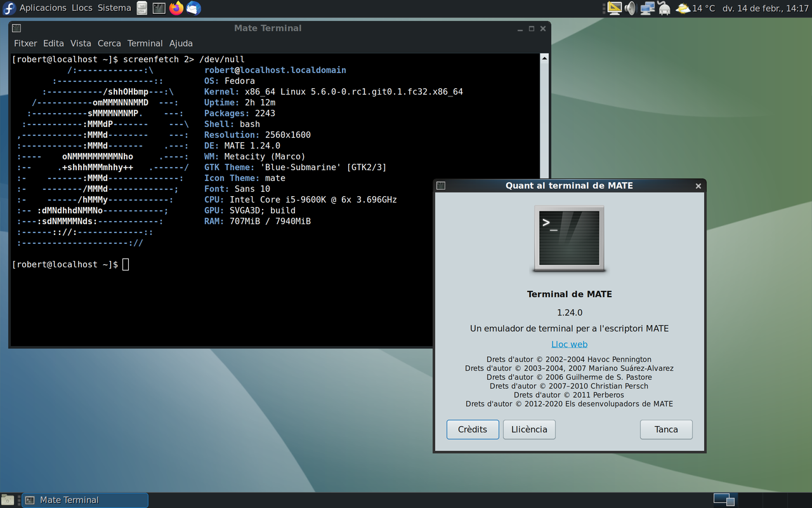812x508 pixels.
Task: Click the show desktop icon in the bottom panel
Action: tap(7, 500)
